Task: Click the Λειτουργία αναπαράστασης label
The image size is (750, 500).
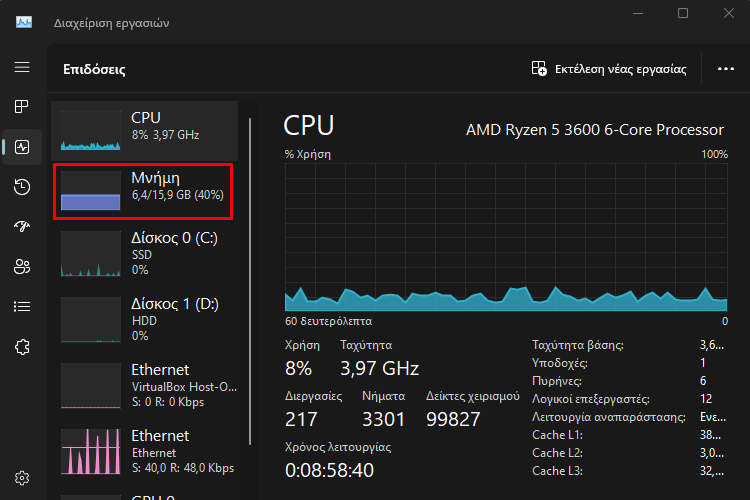Action: click(x=608, y=417)
